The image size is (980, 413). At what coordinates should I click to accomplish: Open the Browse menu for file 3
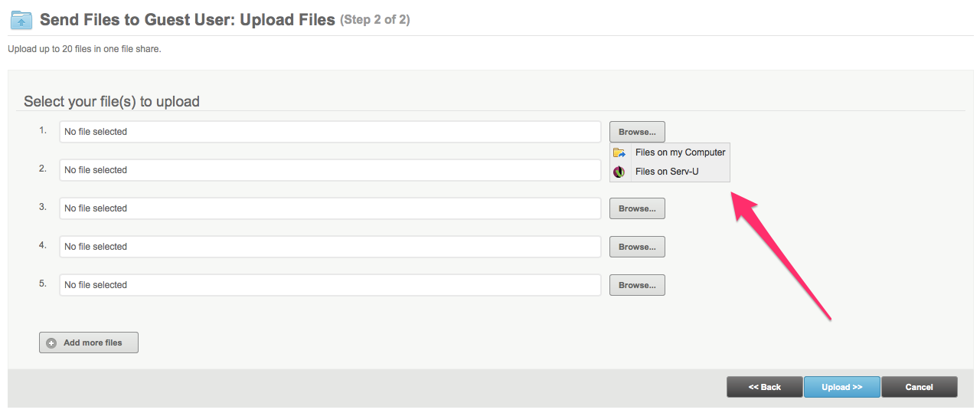coord(637,208)
